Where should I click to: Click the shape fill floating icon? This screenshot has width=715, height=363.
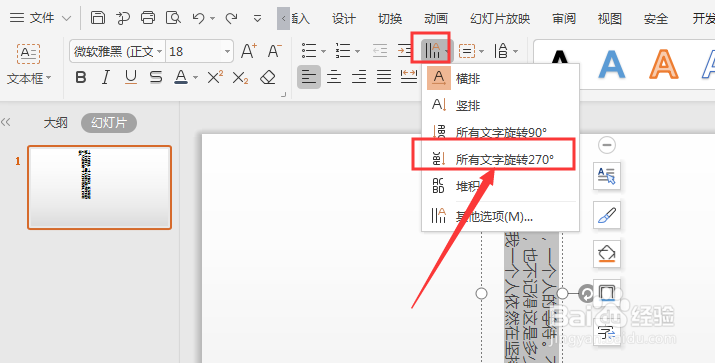pyautogui.click(x=606, y=254)
